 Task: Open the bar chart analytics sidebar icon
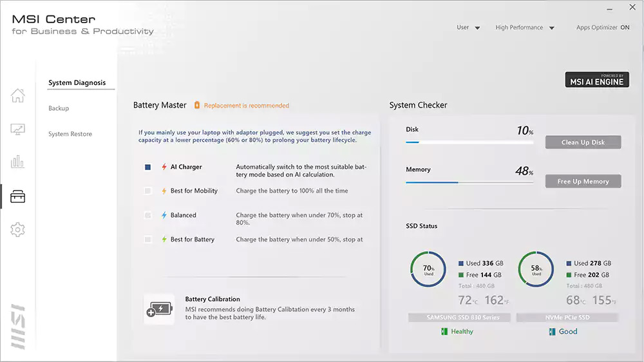[x=18, y=162]
